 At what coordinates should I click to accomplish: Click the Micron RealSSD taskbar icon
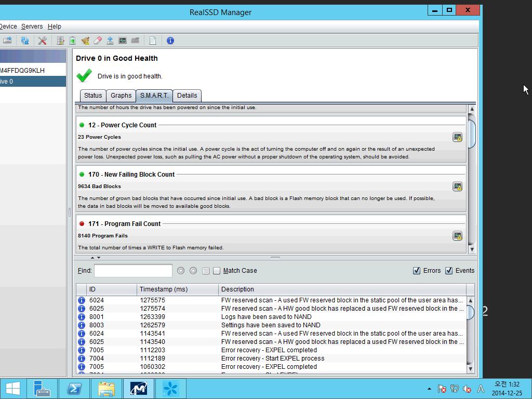[x=138, y=389]
